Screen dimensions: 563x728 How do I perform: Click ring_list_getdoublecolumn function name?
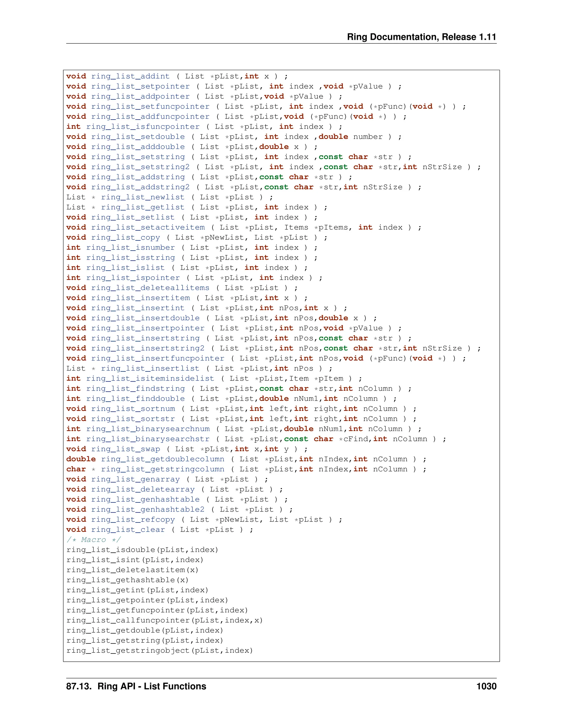(162, 459)
